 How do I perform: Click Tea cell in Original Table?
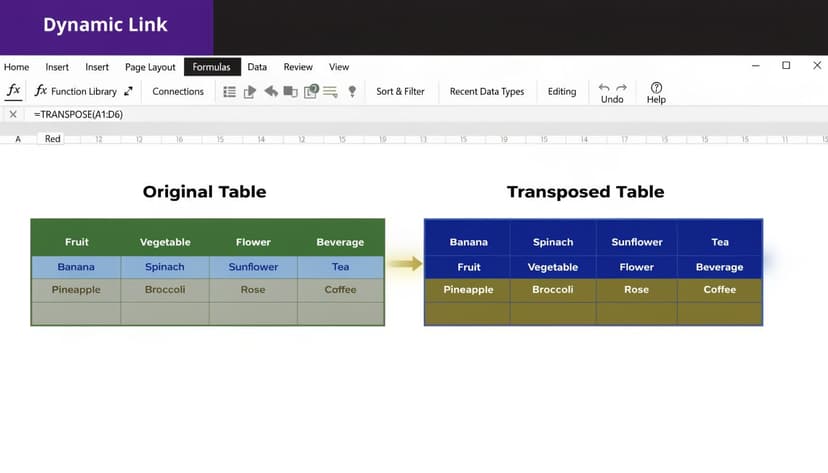[340, 267]
